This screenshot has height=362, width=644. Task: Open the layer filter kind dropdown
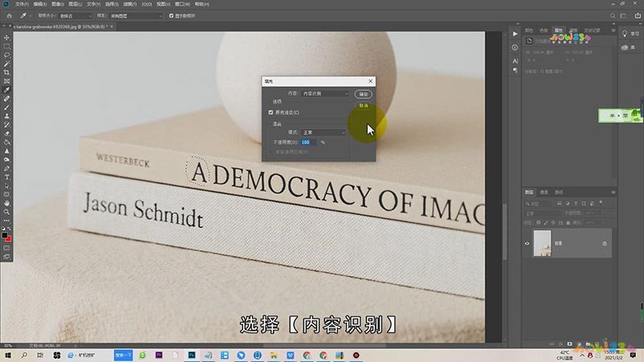[539, 204]
